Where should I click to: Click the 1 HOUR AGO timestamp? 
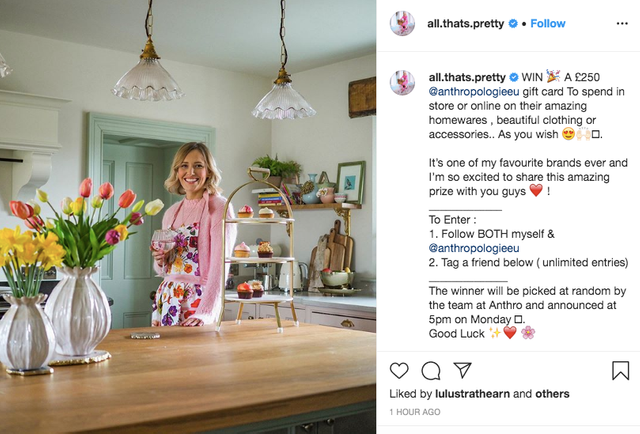tap(415, 412)
